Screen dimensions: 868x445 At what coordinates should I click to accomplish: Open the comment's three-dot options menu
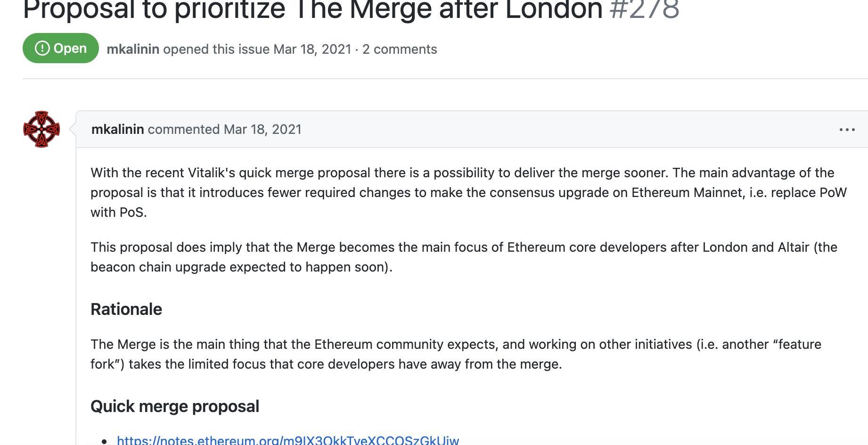[x=847, y=129]
